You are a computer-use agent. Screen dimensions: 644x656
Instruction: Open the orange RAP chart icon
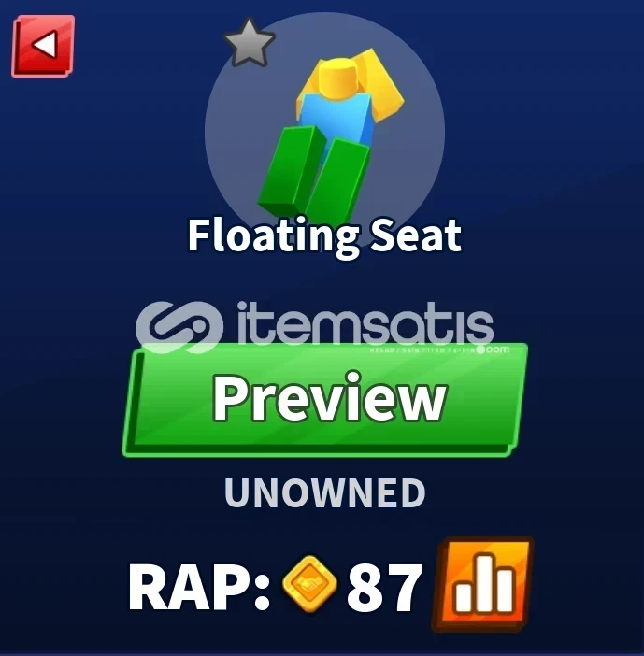click(482, 584)
